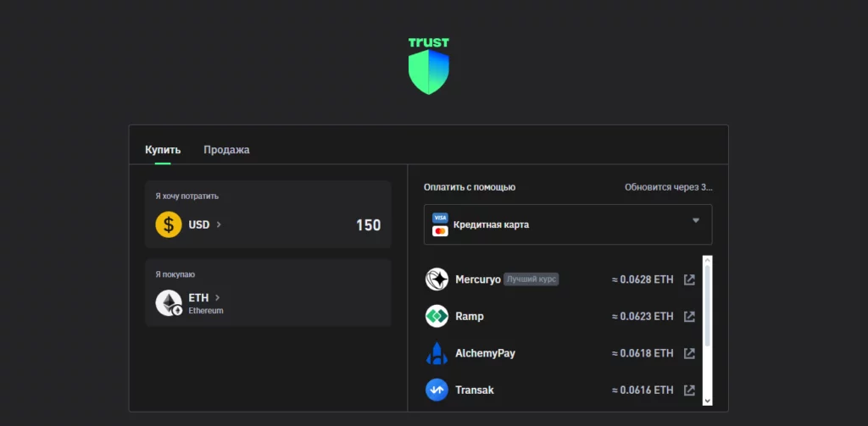Click the gold USD dollar coin icon
This screenshot has height=426, width=868.
pyautogui.click(x=169, y=224)
